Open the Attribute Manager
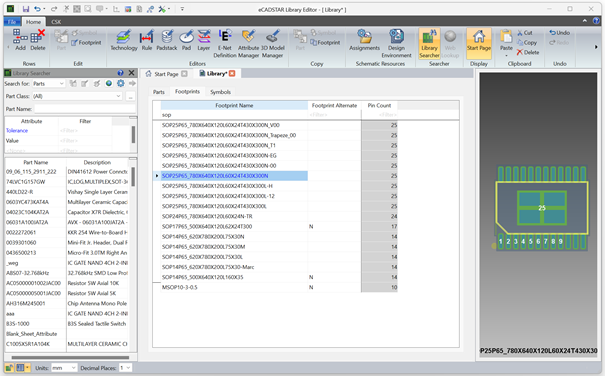This screenshot has height=376, width=605. click(x=248, y=44)
